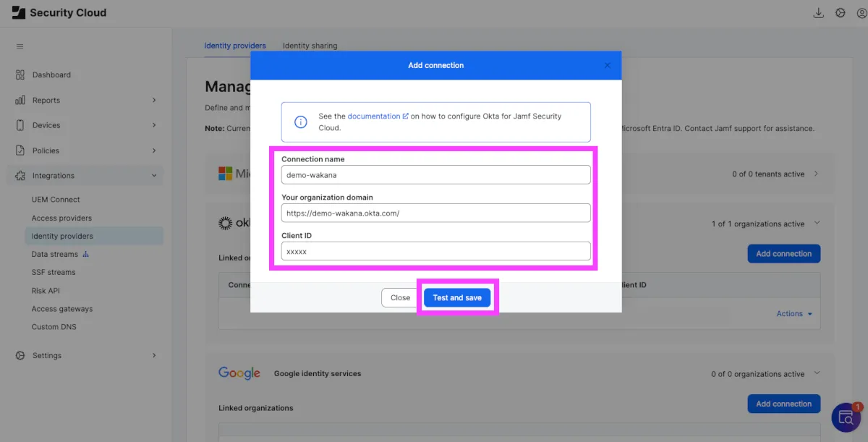
Task: Click the '1 of 1 organizations active' text
Action: (x=758, y=224)
